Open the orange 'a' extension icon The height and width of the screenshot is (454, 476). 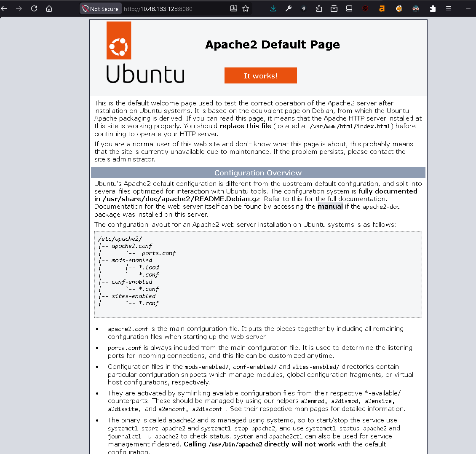pos(382,8)
